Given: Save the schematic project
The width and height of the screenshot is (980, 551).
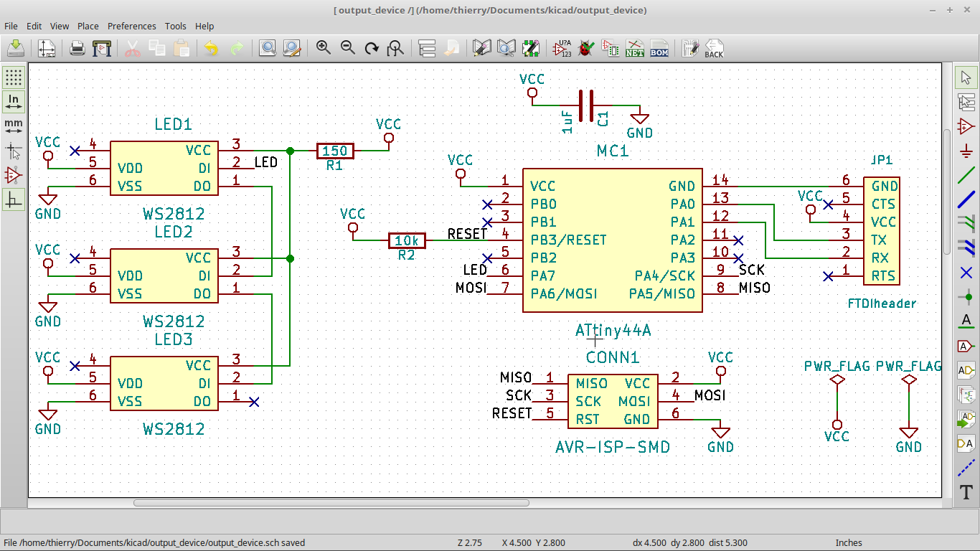Looking at the screenshot, I should 16,48.
